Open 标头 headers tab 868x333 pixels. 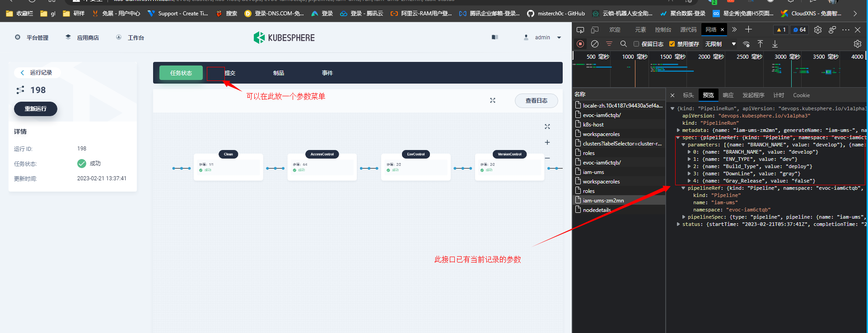pos(688,95)
